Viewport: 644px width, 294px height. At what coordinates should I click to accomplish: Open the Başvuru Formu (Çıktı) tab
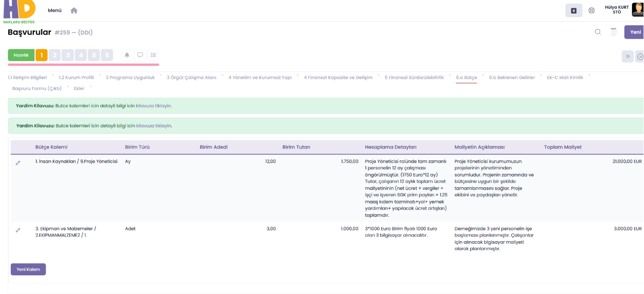click(37, 88)
